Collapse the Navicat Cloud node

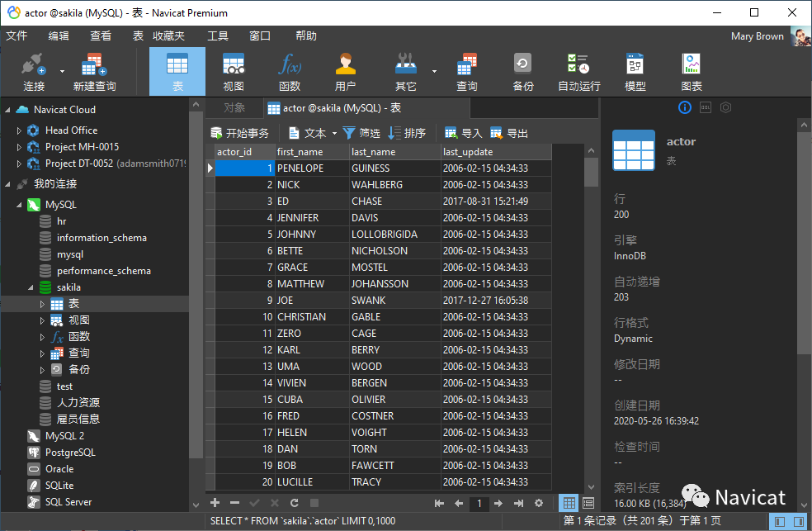[x=7, y=110]
